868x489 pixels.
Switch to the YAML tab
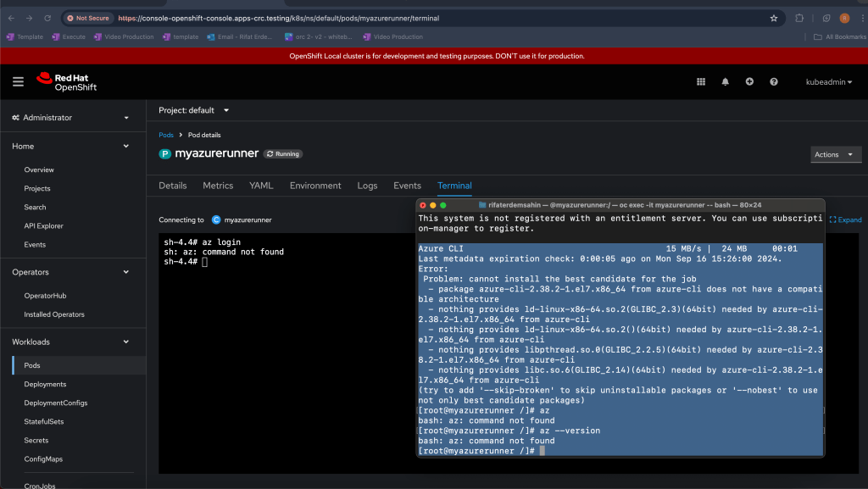[261, 186]
